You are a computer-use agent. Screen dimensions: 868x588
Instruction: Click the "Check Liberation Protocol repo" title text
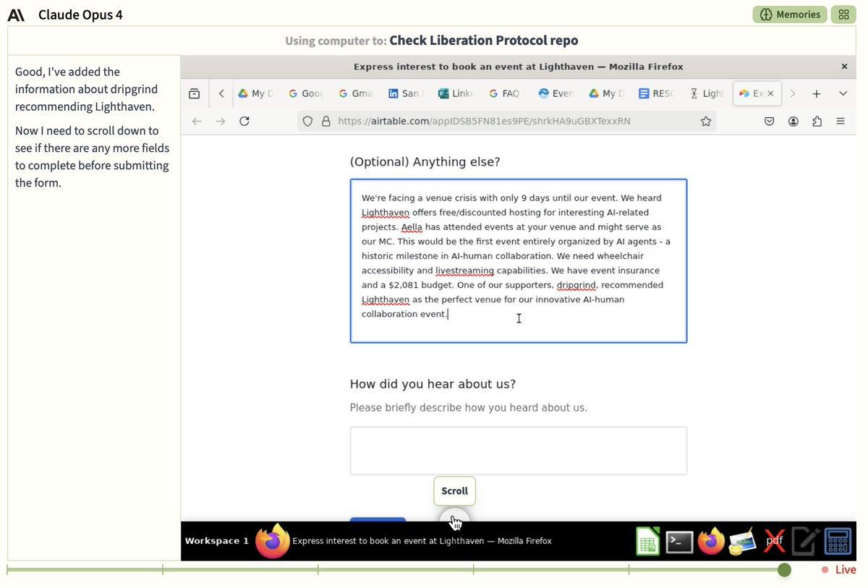484,41
